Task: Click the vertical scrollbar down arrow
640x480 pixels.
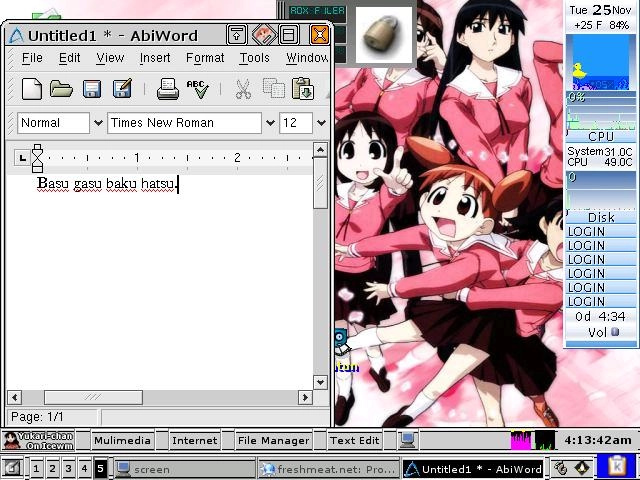Action: pyautogui.click(x=320, y=382)
